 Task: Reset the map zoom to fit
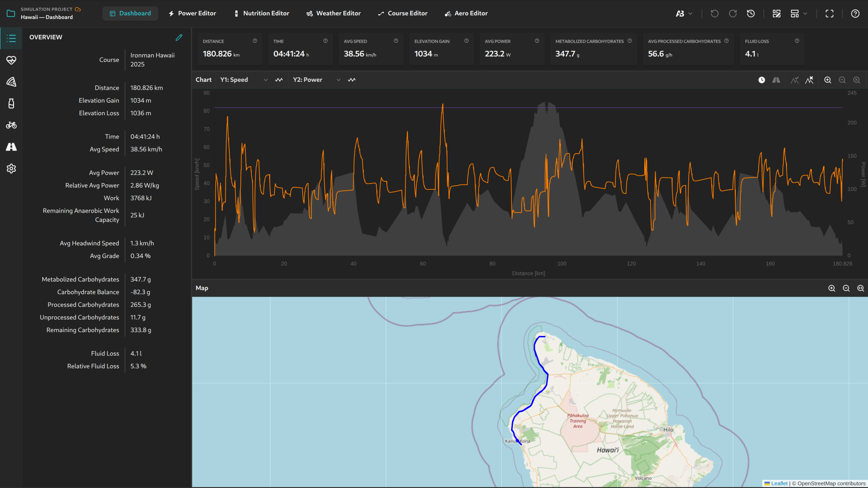click(861, 288)
